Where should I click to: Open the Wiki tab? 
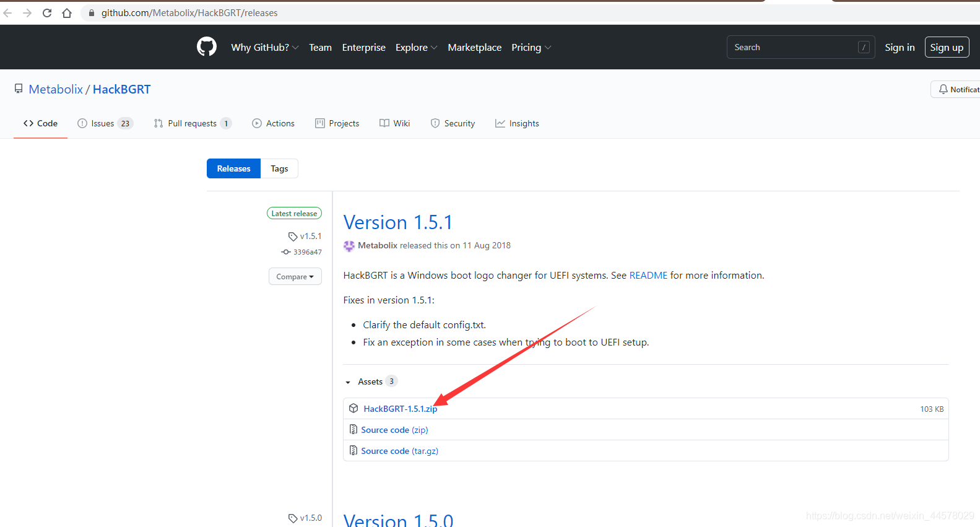click(395, 123)
